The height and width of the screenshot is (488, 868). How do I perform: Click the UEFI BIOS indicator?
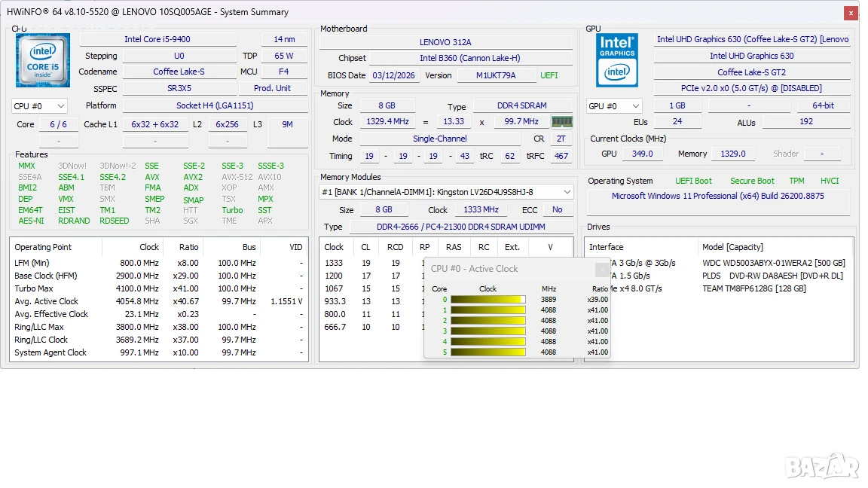pos(549,76)
